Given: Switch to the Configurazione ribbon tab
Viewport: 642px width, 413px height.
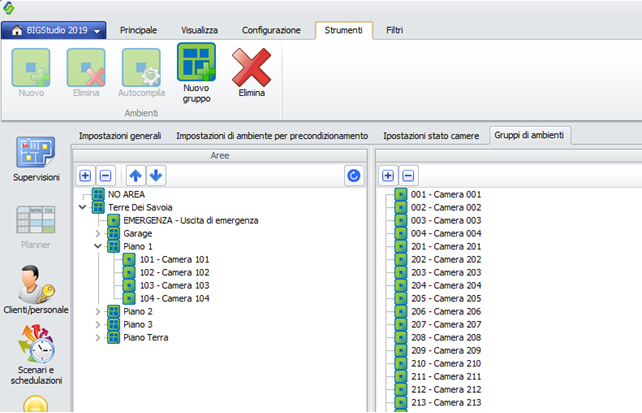Looking at the screenshot, I should [x=271, y=30].
